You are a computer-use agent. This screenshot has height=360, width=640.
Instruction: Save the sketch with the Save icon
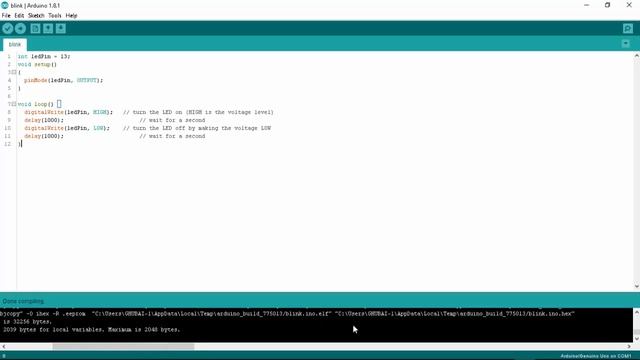pyautogui.click(x=61, y=29)
